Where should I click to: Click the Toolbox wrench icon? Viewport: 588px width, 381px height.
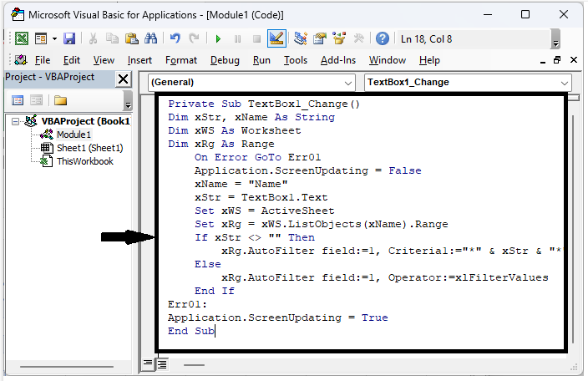coord(359,38)
